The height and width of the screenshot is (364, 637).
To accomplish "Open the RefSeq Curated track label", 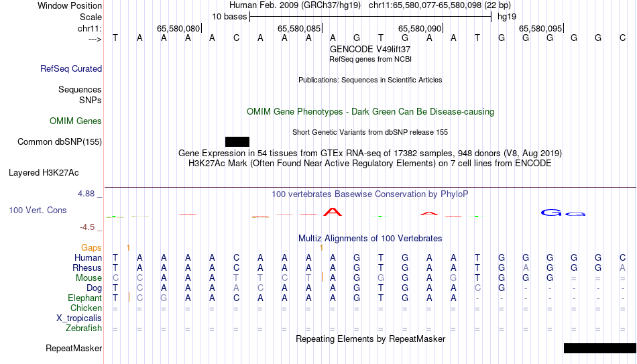I will pos(71,68).
